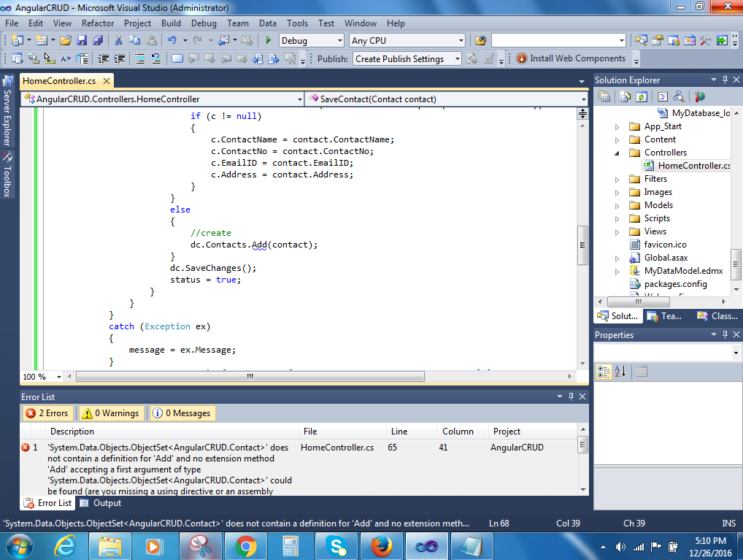Screen dimensions: 743x560
Task: Click Install Web Components button
Action: point(571,58)
